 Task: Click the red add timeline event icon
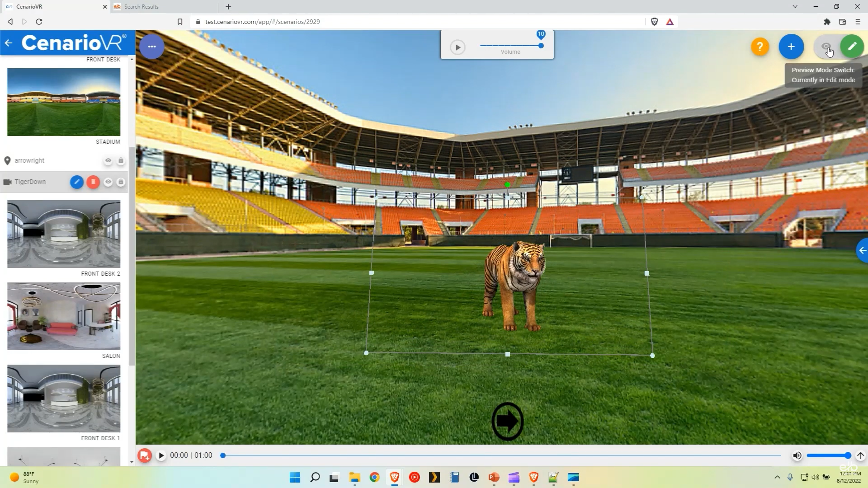[x=145, y=455]
